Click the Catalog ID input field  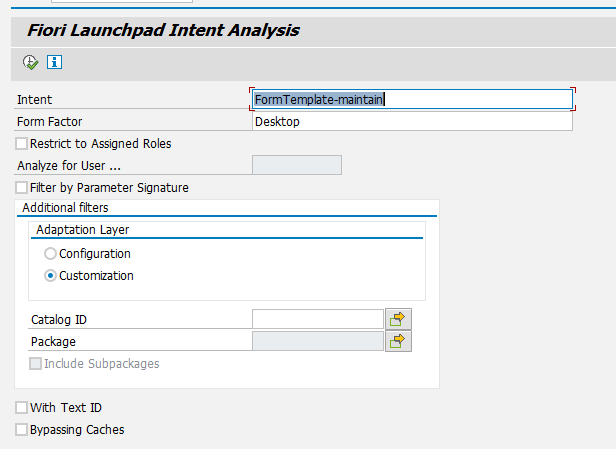pos(317,319)
